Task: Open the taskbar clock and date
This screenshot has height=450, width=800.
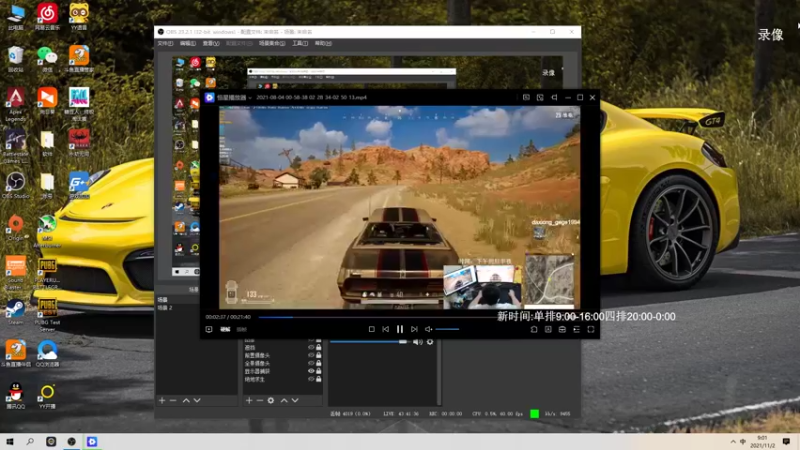Action: point(762,442)
